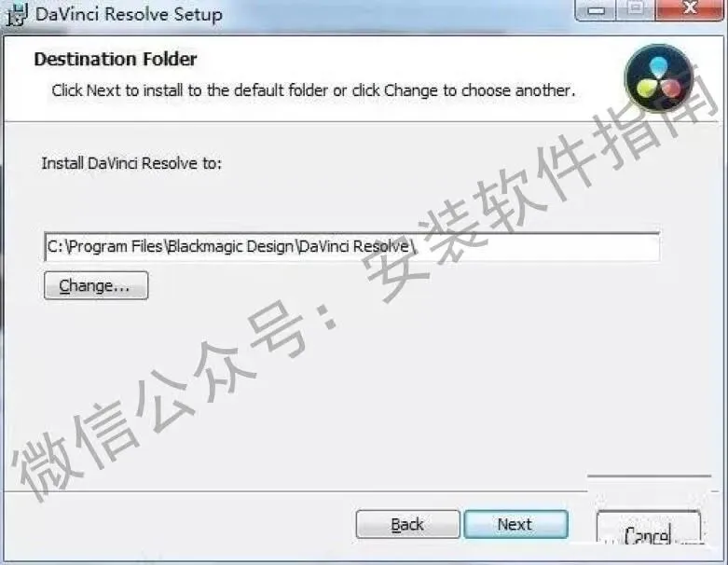728x565 pixels.
Task: Click the red petal of Resolve logo
Action: 670,88
